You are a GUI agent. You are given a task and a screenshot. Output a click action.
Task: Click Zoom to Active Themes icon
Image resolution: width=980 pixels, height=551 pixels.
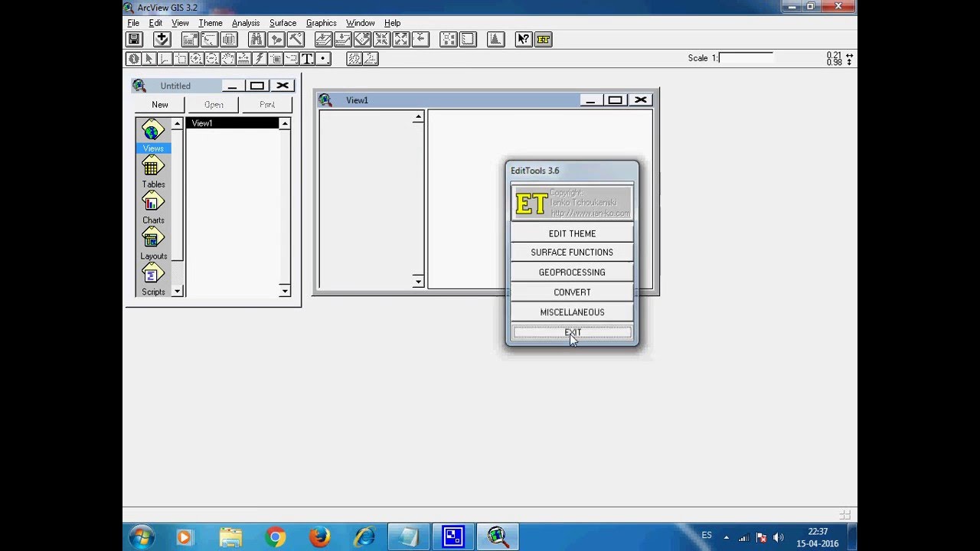(x=342, y=39)
